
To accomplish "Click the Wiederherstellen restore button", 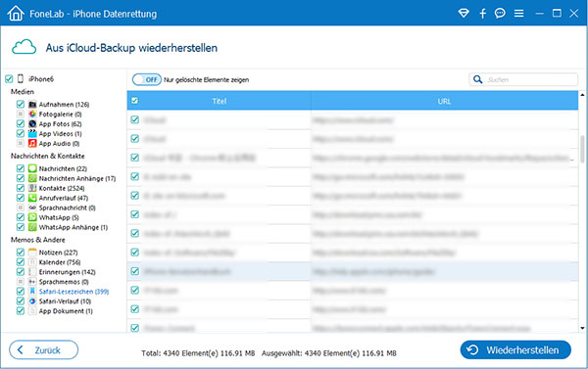I will coord(515,349).
